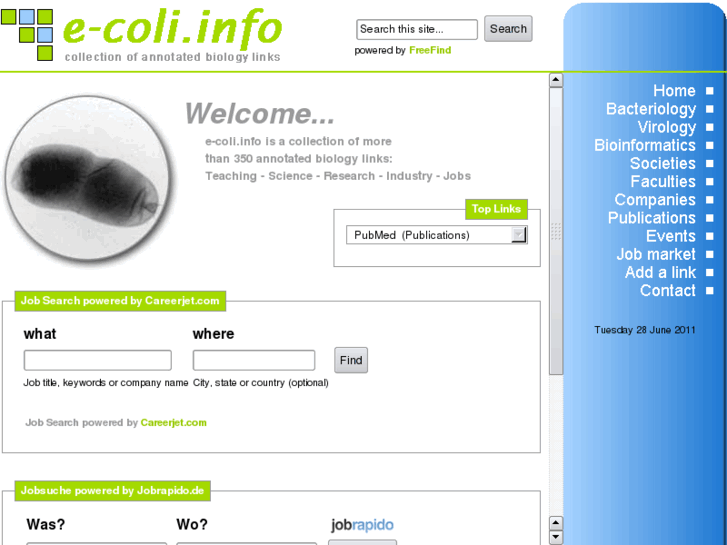This screenshot has width=727, height=545.
Task: Click the white square bullet beside Contact
Action: [709, 291]
